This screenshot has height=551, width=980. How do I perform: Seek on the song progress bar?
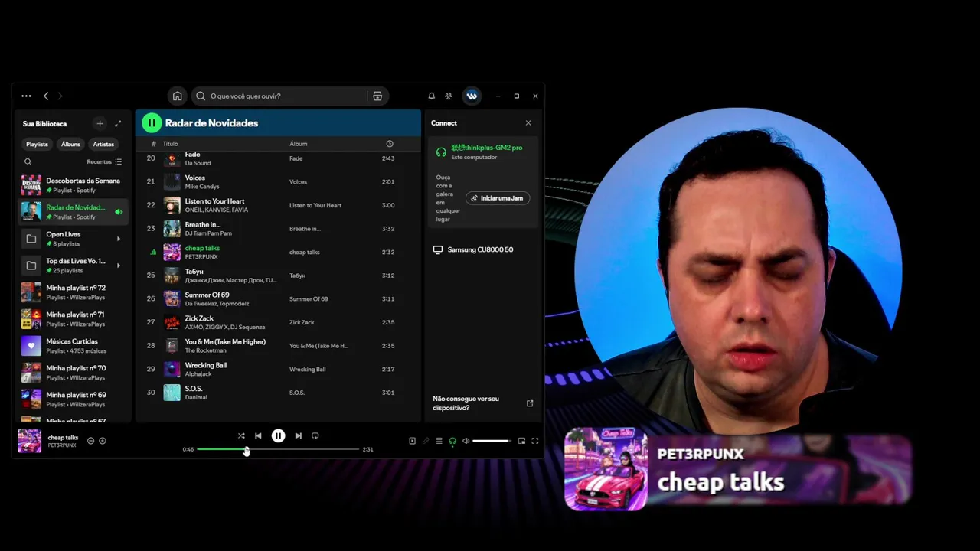click(278, 449)
